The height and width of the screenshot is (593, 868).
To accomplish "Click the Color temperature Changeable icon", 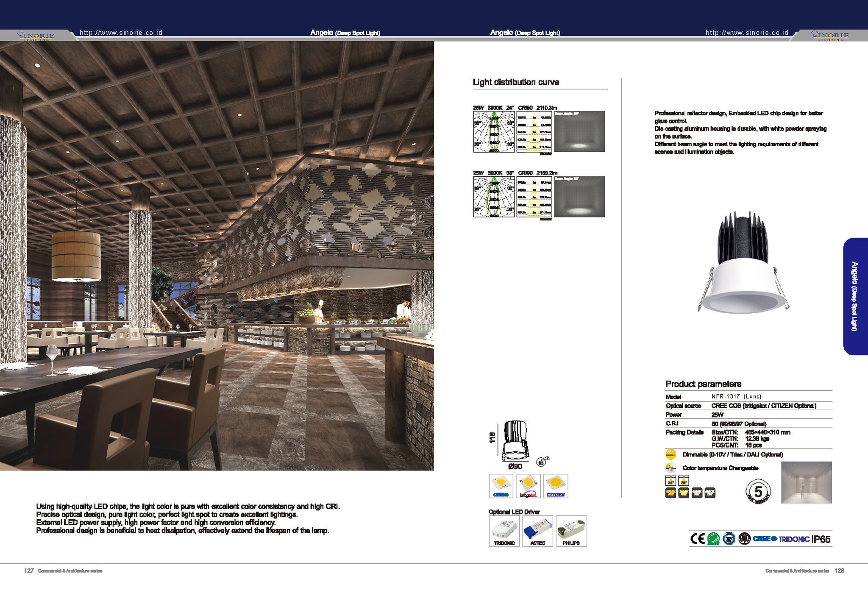I will pyautogui.click(x=670, y=468).
